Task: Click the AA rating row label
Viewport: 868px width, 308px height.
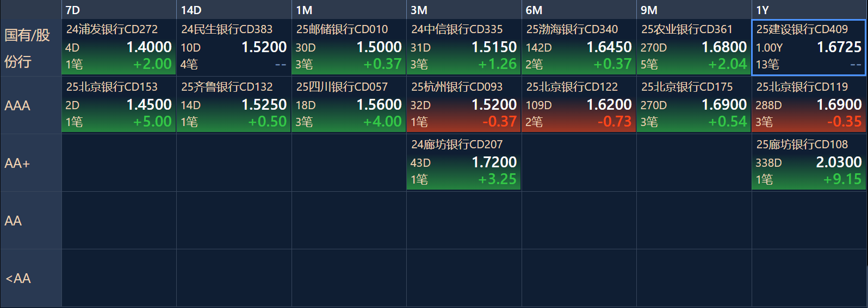Action: click(x=30, y=221)
